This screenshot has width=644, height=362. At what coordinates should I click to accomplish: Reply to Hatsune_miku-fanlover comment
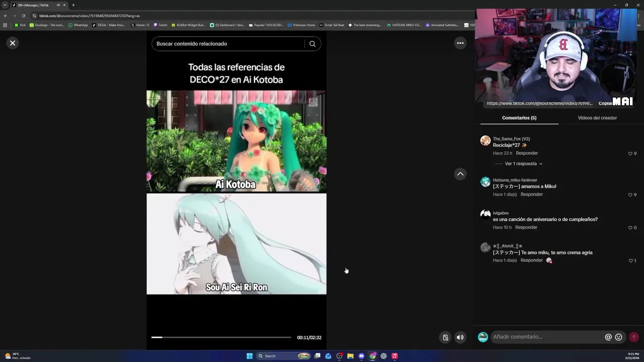tap(532, 195)
